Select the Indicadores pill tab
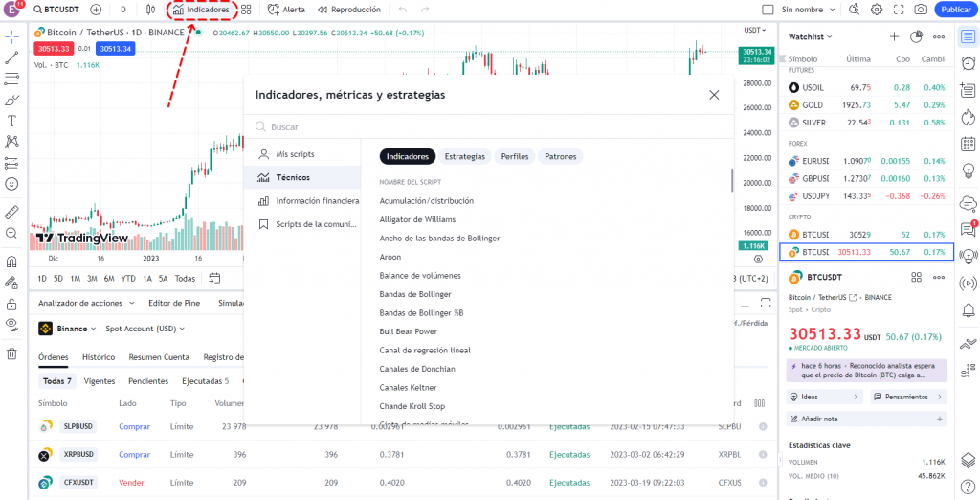The height and width of the screenshot is (500, 980). pos(408,157)
